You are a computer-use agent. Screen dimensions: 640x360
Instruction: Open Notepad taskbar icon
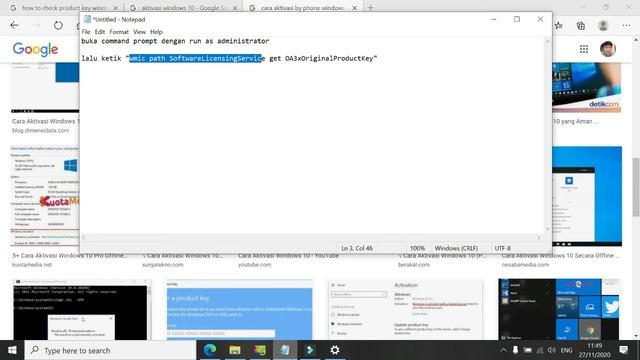coord(285,350)
